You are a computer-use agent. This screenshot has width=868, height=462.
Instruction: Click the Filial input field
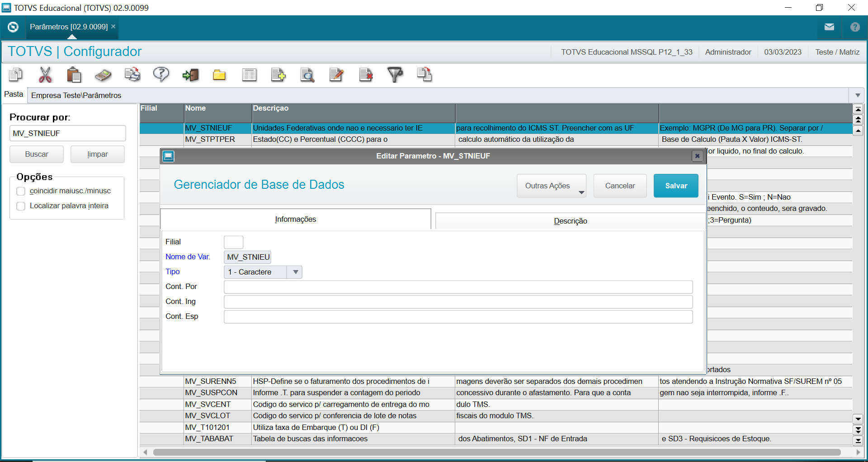(233, 242)
